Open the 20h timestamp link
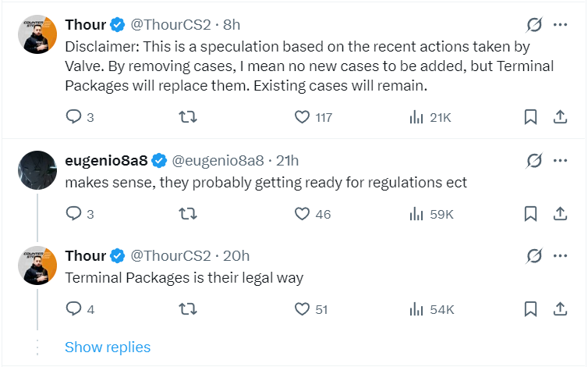The width and height of the screenshot is (588, 367). point(236,256)
